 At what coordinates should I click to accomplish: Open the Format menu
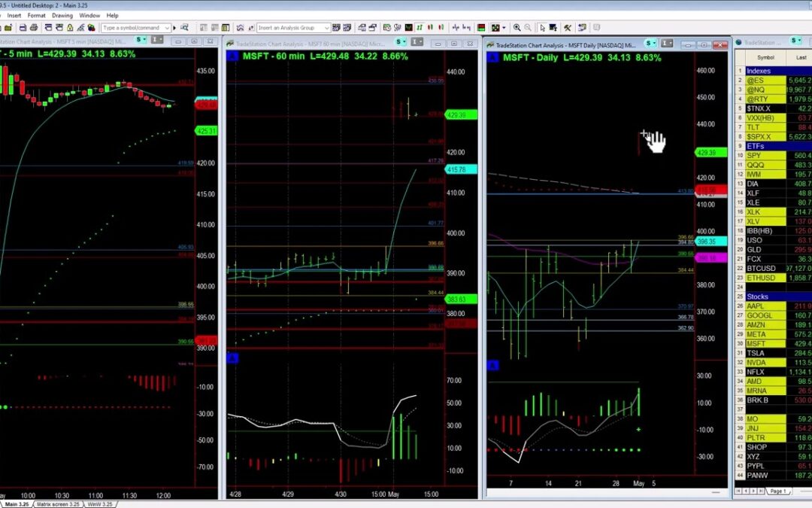click(x=36, y=16)
